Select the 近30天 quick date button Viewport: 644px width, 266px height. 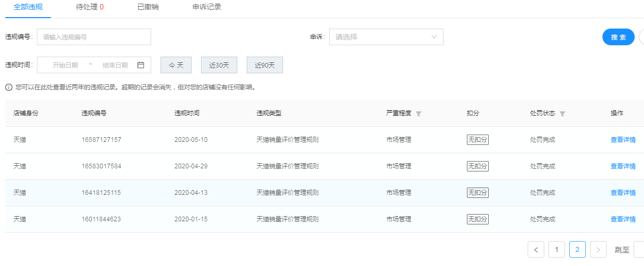219,65
